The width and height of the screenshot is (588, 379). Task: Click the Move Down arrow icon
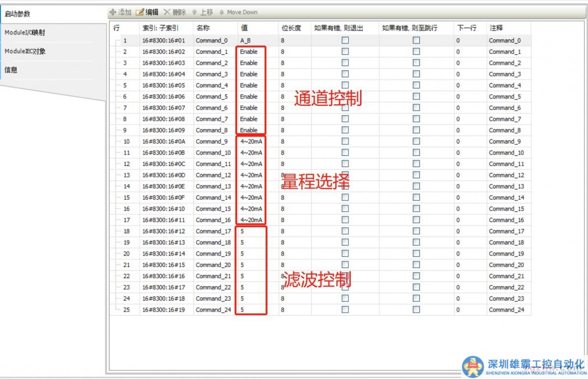[222, 12]
